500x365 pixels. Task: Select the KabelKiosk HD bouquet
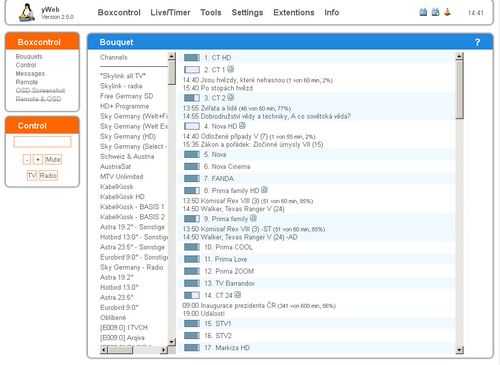(122, 197)
